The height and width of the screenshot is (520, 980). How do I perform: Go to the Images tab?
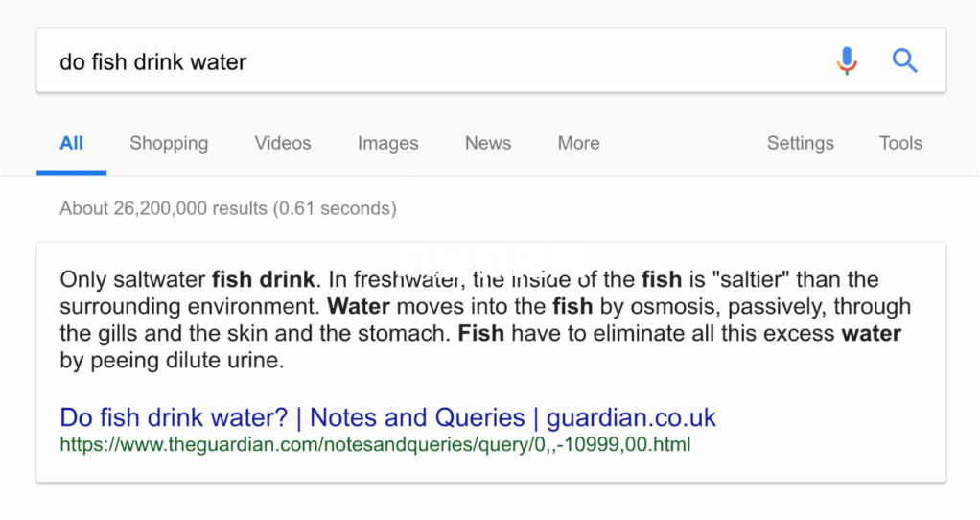point(387,143)
